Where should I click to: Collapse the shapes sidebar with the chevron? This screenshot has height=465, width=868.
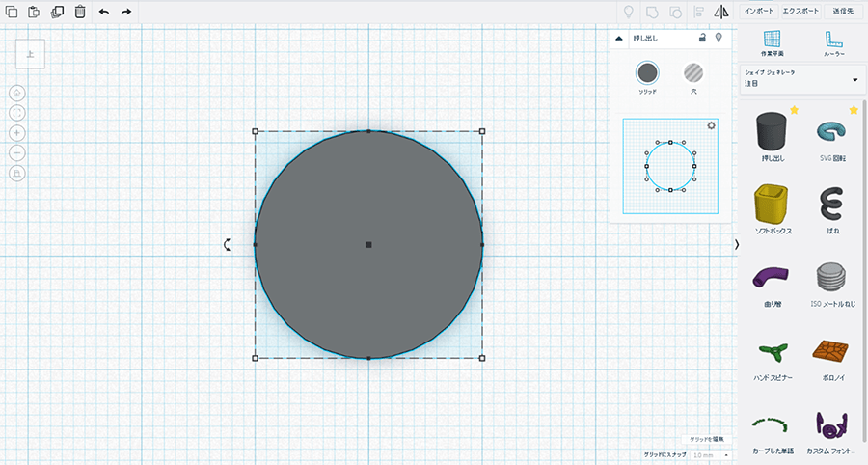[736, 245]
